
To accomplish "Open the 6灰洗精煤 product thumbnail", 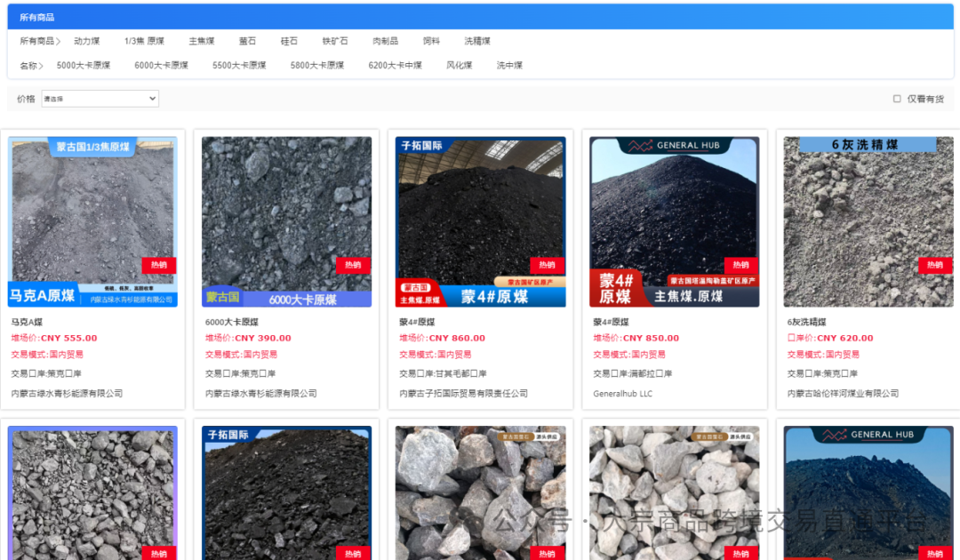I will pyautogui.click(x=868, y=222).
